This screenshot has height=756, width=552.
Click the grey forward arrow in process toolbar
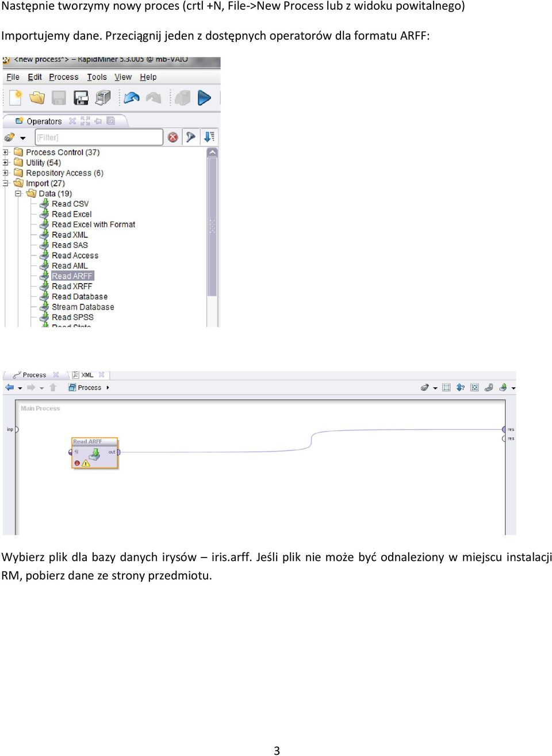click(x=32, y=388)
